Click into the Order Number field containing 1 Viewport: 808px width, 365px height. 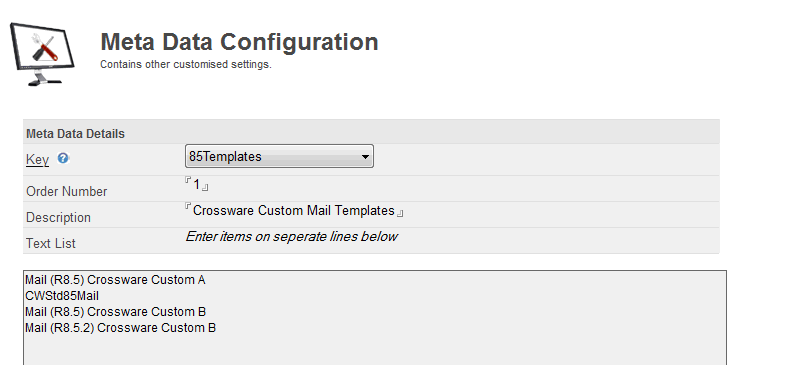196,184
